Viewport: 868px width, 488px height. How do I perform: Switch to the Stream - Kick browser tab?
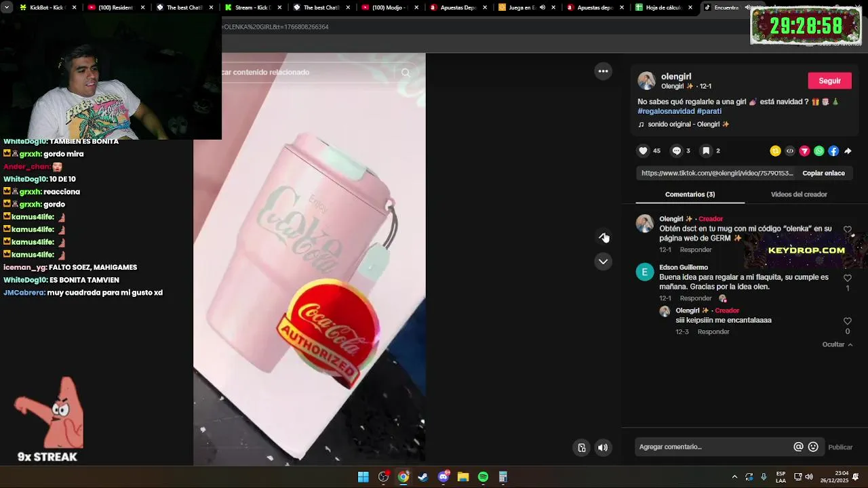coord(252,7)
